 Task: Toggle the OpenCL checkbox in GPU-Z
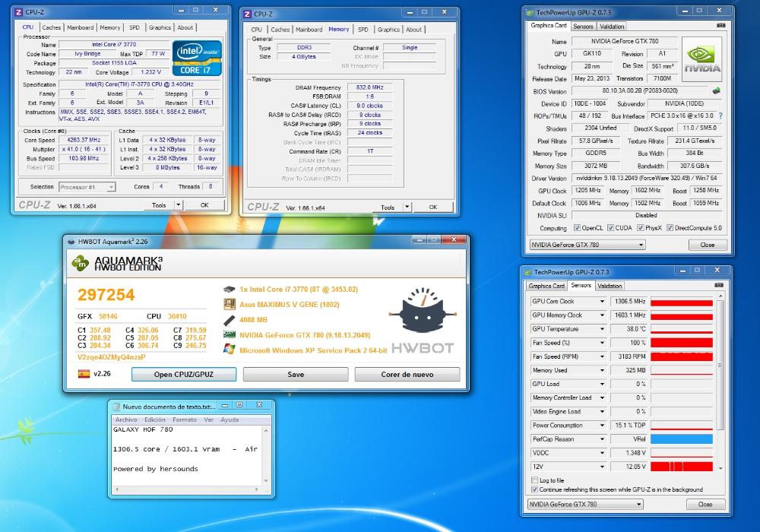coord(578,228)
